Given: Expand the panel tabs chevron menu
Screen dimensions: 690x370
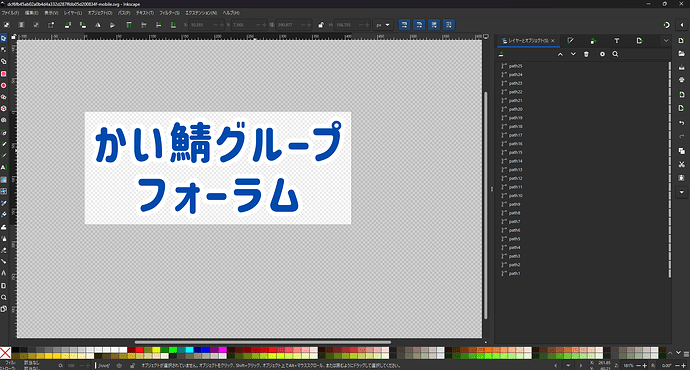Looking at the screenshot, I should tap(666, 40).
